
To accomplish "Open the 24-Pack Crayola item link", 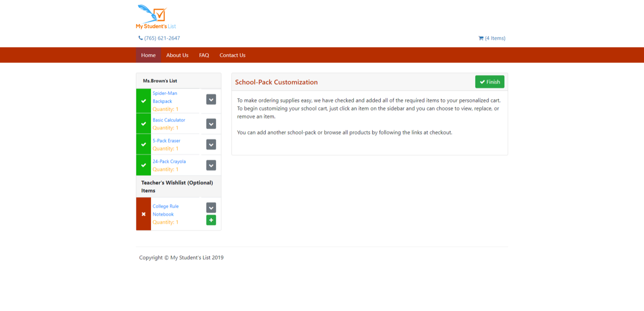I will tap(169, 161).
